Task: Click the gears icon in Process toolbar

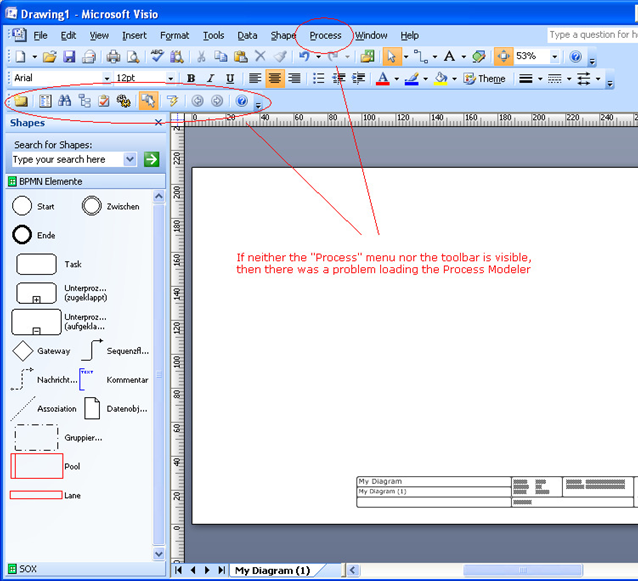Action: pyautogui.click(x=124, y=100)
